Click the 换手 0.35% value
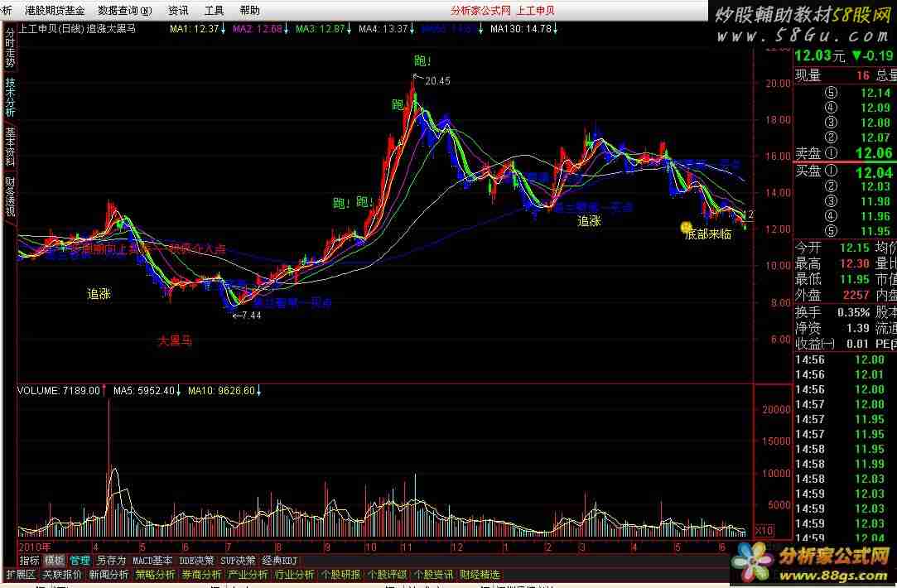897x588 pixels. (x=854, y=312)
